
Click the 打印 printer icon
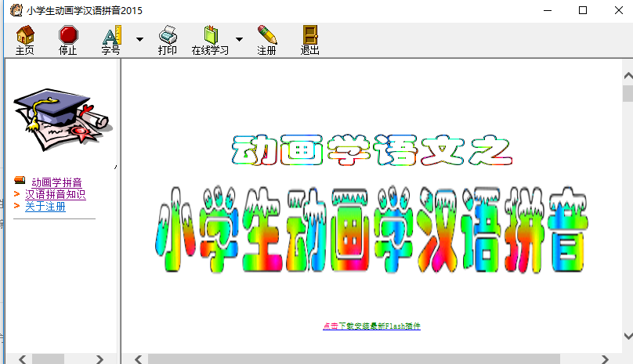pos(168,40)
